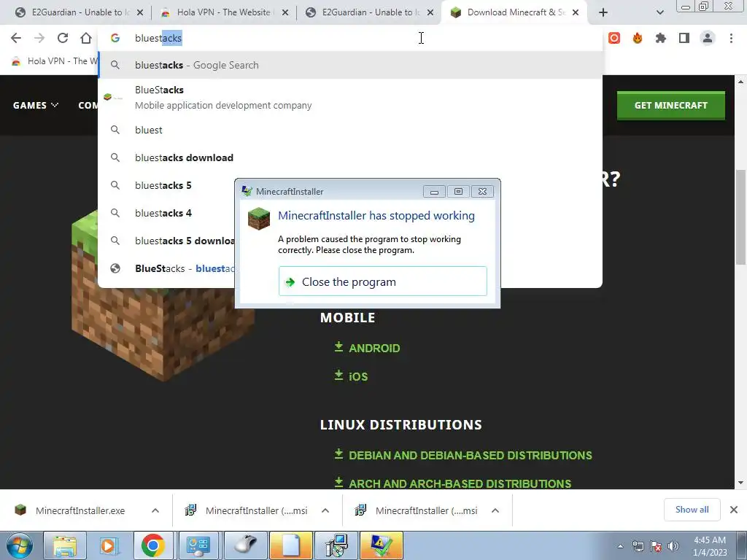Open warning checkmark taskbar item
Screen dimensions: 747x560
[381, 545]
